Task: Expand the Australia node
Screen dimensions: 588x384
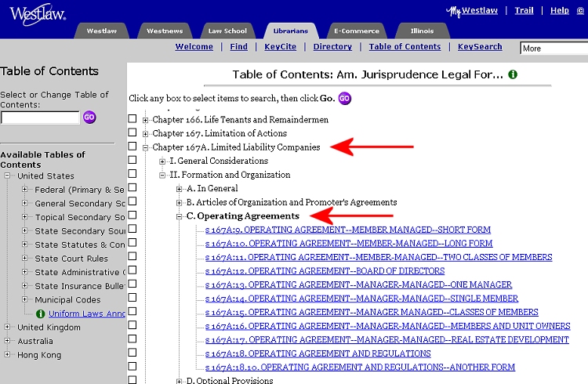Action: click(7, 340)
